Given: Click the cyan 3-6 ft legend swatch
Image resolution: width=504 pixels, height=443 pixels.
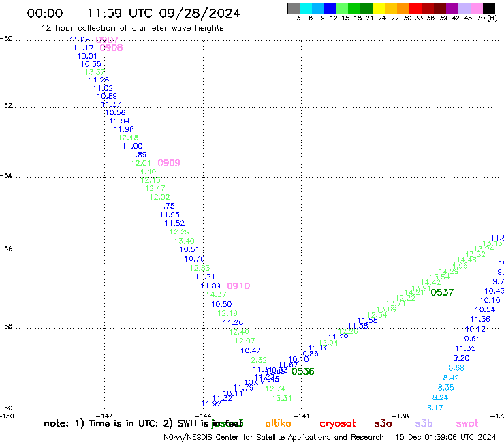Looking at the screenshot, I should [306, 8].
